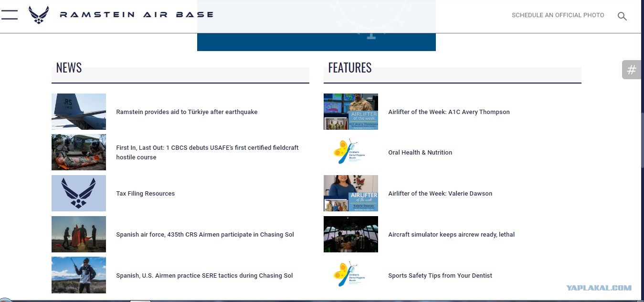Click the aircraft tail thumbnail for Türkiye aid
The image size is (644, 302).
point(79,112)
